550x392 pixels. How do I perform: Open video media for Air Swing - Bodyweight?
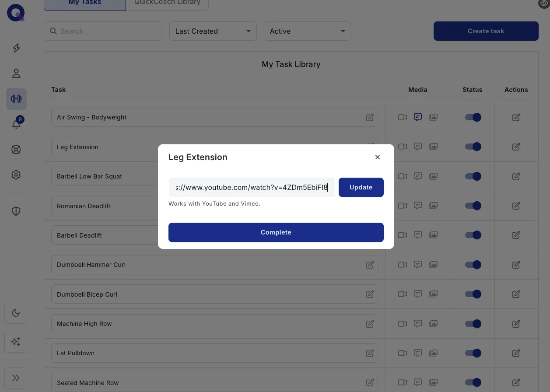(x=403, y=117)
